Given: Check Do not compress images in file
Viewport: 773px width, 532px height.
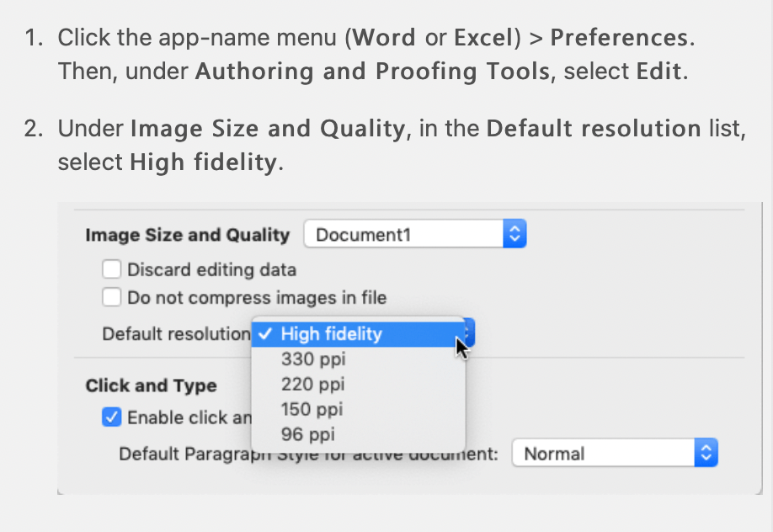Looking at the screenshot, I should pos(111,297).
